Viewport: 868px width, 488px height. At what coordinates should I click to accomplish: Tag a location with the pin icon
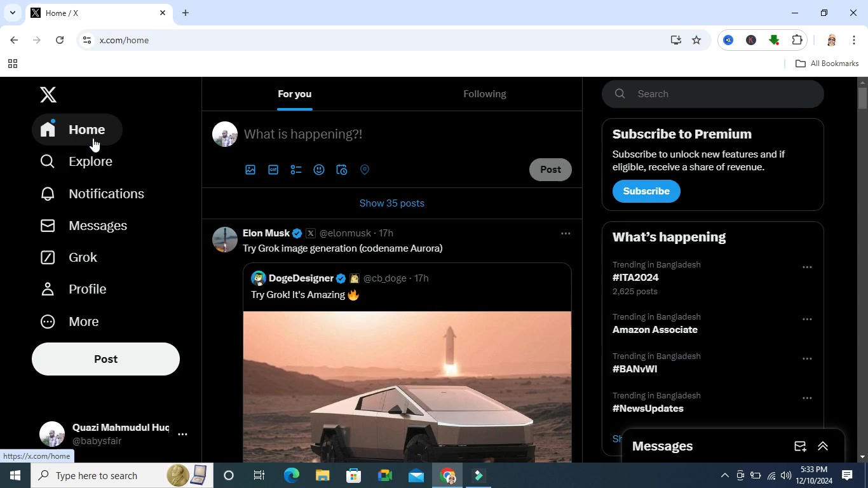[x=365, y=170]
